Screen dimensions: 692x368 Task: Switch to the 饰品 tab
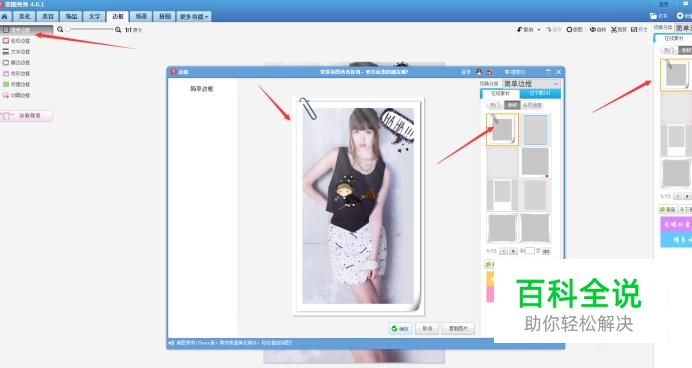coord(71,16)
